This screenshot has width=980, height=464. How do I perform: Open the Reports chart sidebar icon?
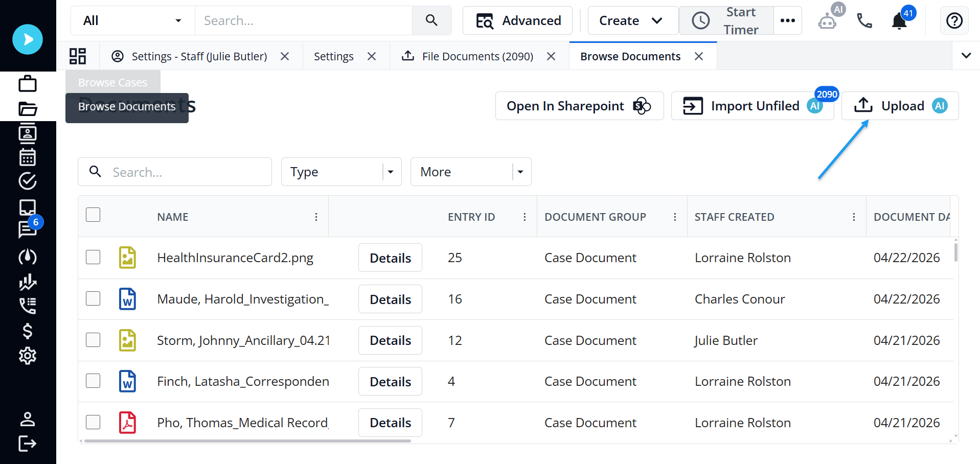coord(28,282)
